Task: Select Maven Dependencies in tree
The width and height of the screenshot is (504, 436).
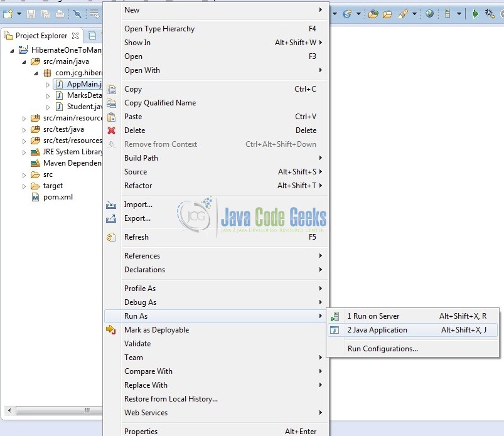Action: [x=66, y=163]
